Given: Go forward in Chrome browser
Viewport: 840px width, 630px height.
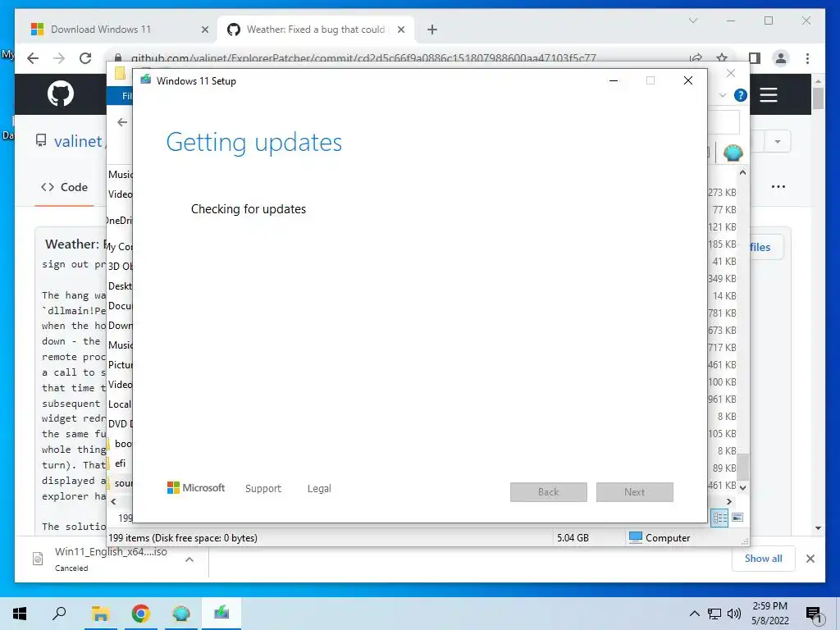Looking at the screenshot, I should coord(59,58).
